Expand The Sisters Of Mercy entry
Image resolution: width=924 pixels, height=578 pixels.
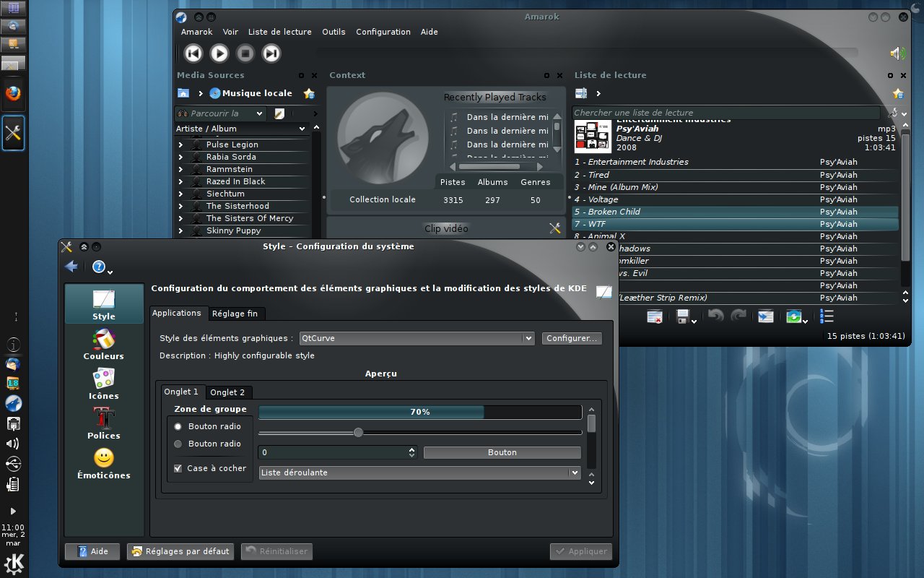tap(181, 218)
